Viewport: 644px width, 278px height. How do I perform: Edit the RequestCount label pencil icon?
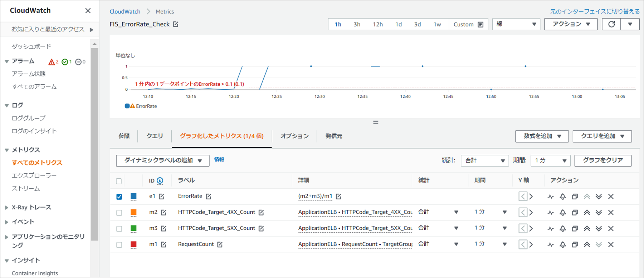tap(220, 244)
